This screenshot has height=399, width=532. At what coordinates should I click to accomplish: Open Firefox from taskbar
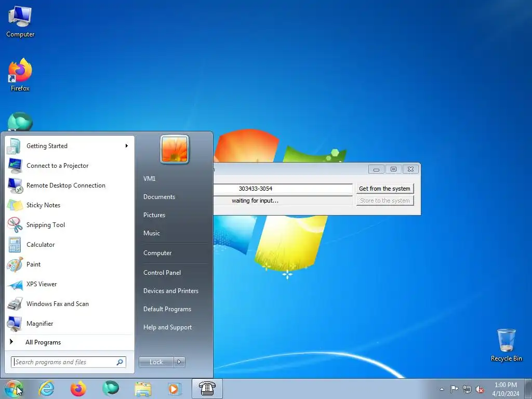click(x=78, y=389)
